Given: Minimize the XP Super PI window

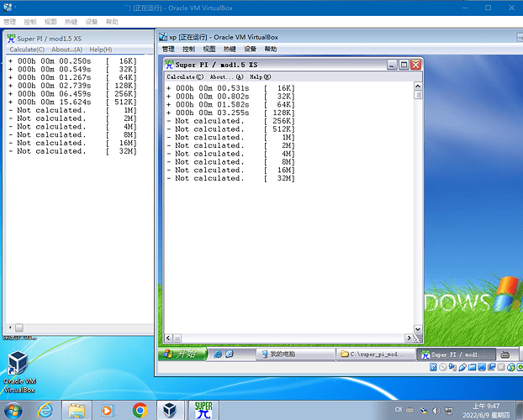Looking at the screenshot, I should (x=392, y=65).
